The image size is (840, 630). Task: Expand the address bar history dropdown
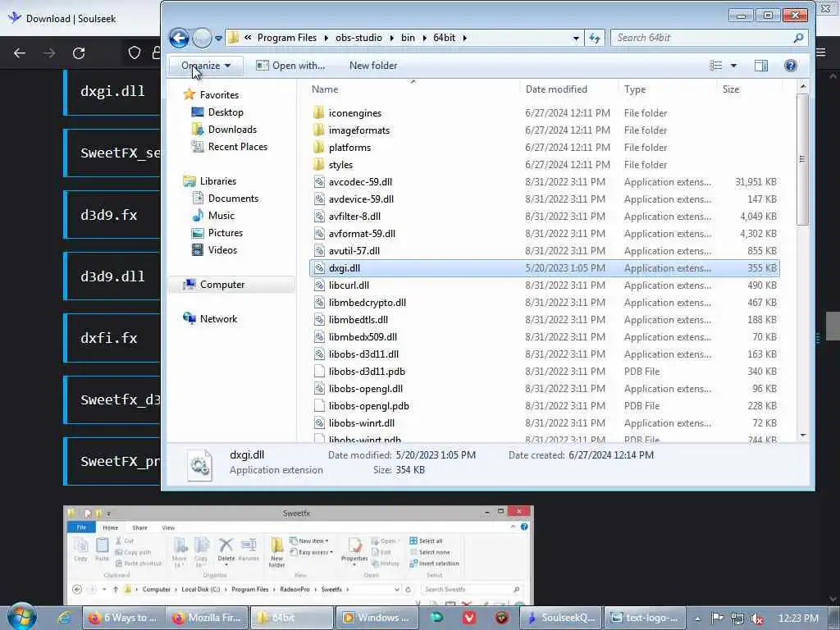576,38
